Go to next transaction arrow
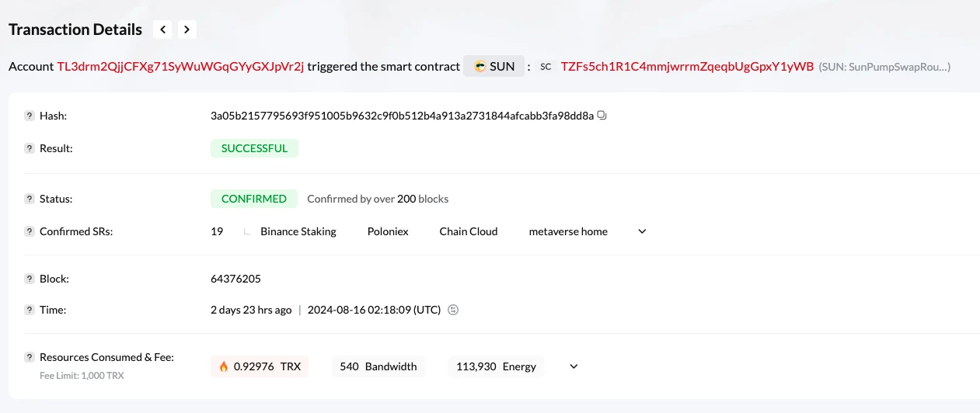Screen dimensions: 980x413 click(x=187, y=29)
